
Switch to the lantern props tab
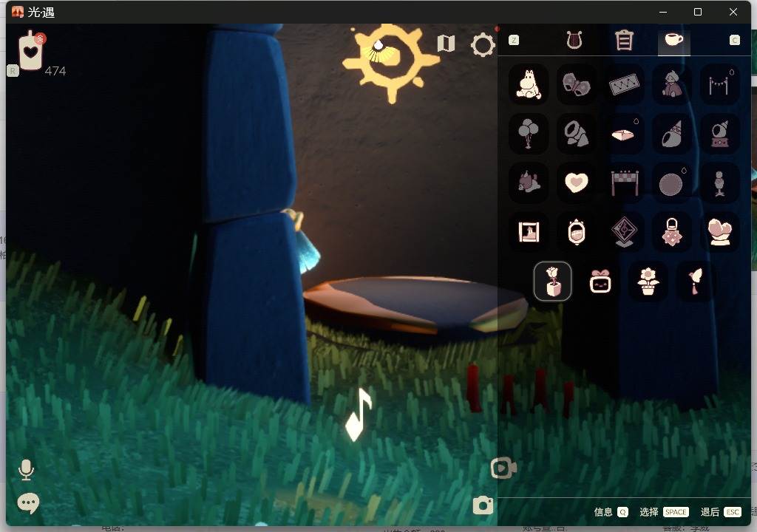pos(624,40)
